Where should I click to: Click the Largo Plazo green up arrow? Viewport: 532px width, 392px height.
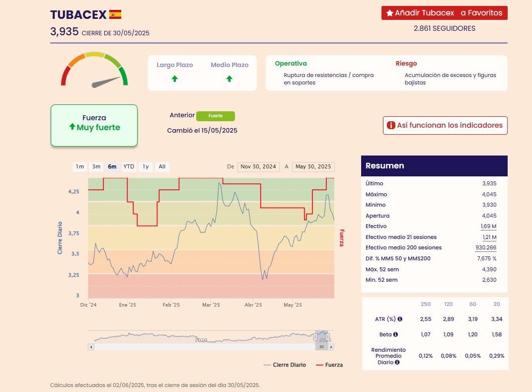(174, 78)
